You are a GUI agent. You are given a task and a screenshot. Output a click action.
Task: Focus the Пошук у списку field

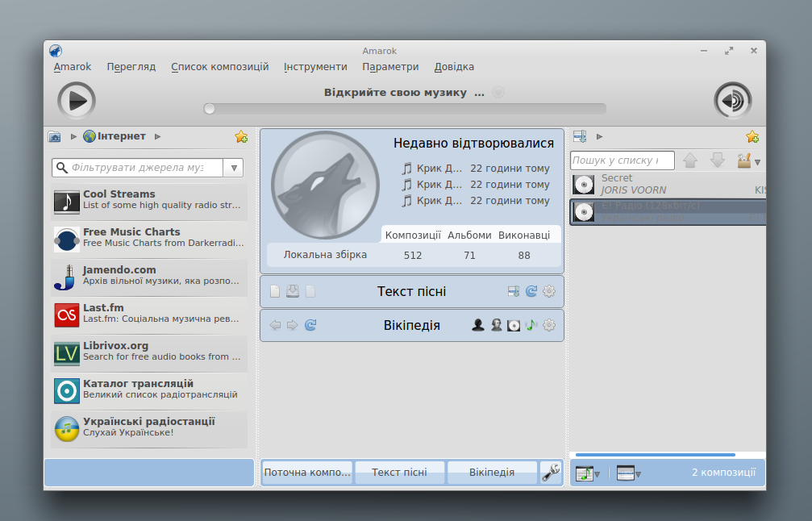click(x=623, y=160)
